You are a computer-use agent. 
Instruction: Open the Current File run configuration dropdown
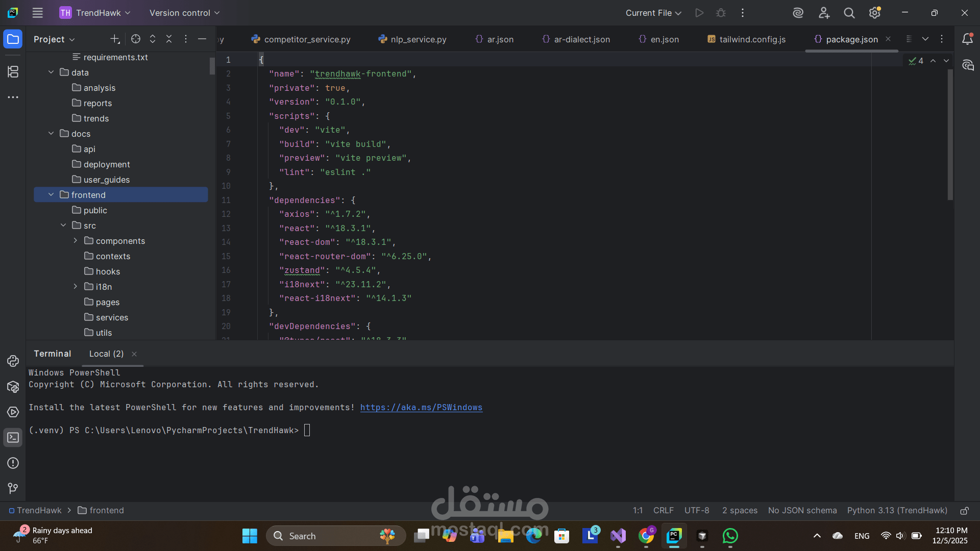click(653, 13)
